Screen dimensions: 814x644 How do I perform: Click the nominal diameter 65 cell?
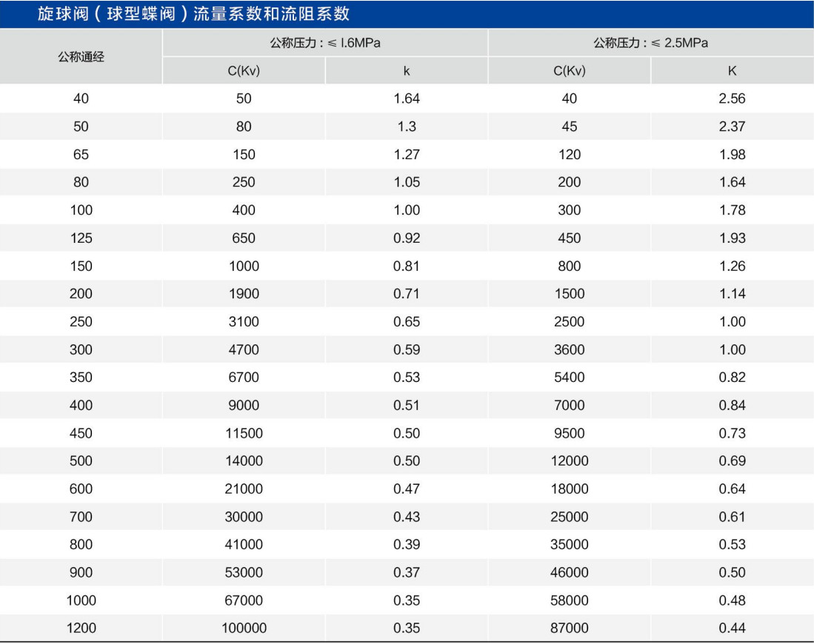click(81, 155)
